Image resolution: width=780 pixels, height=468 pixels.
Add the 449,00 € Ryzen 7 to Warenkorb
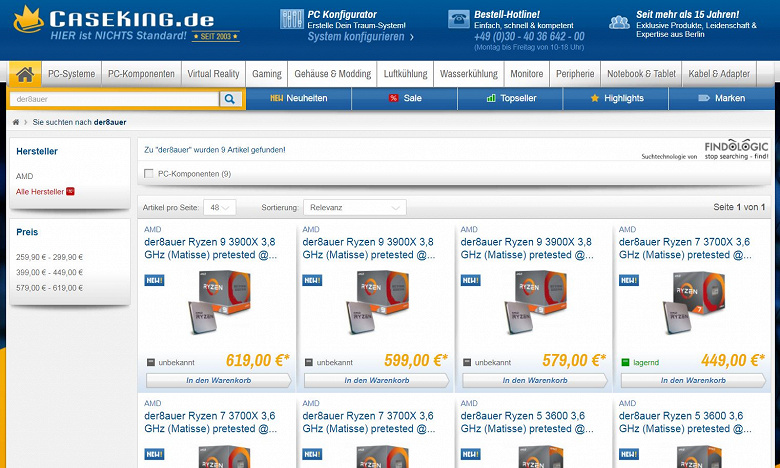[x=693, y=380]
